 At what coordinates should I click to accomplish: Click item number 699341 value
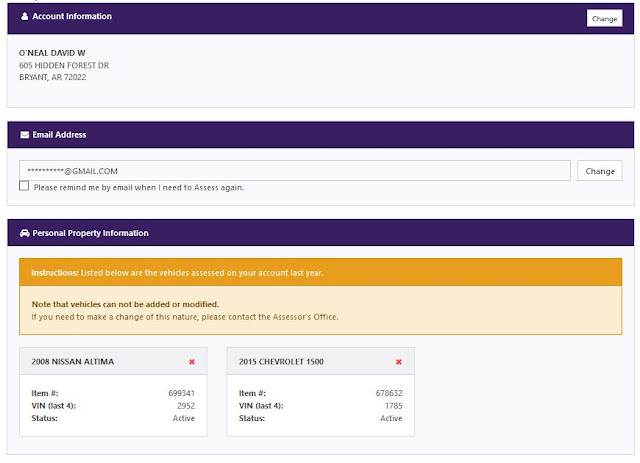pos(182,393)
